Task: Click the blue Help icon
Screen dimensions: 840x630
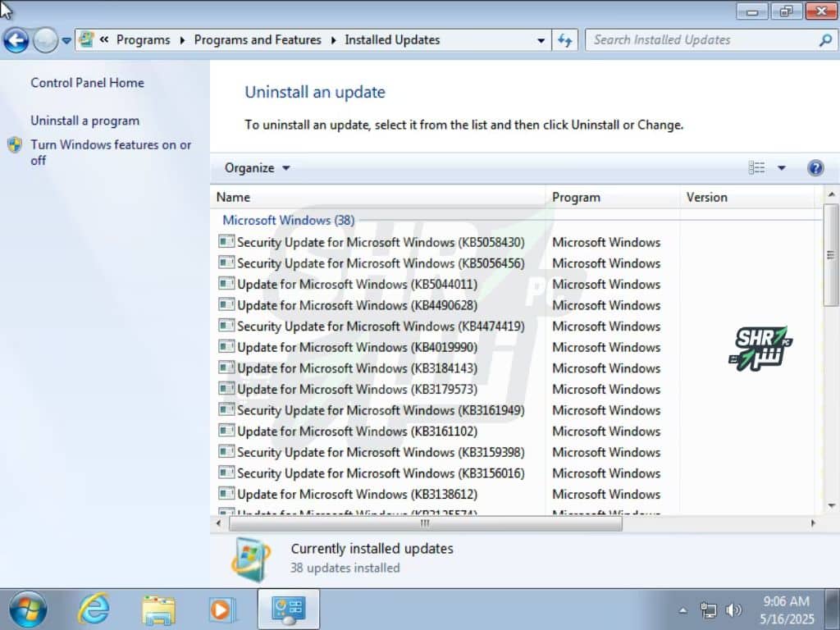Action: point(815,168)
